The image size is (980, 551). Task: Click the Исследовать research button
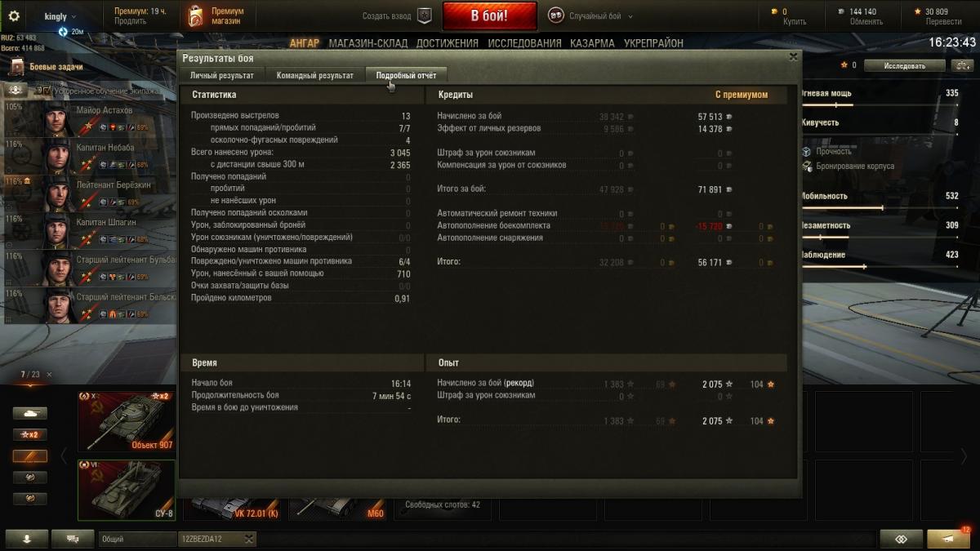(x=904, y=65)
